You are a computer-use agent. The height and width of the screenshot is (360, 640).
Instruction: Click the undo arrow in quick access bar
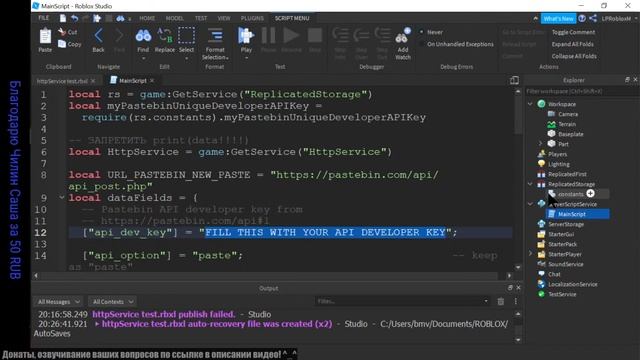74,18
